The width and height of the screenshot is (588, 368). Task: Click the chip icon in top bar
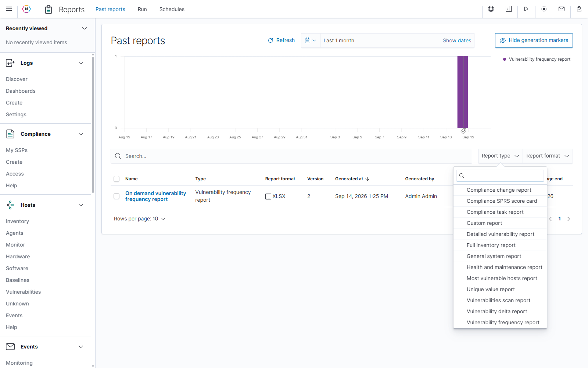[x=544, y=9]
